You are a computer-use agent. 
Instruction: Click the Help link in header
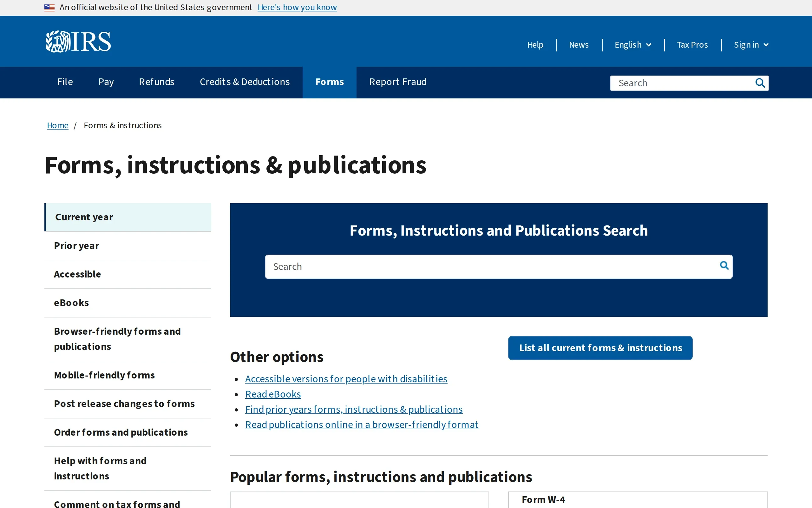[535, 45]
